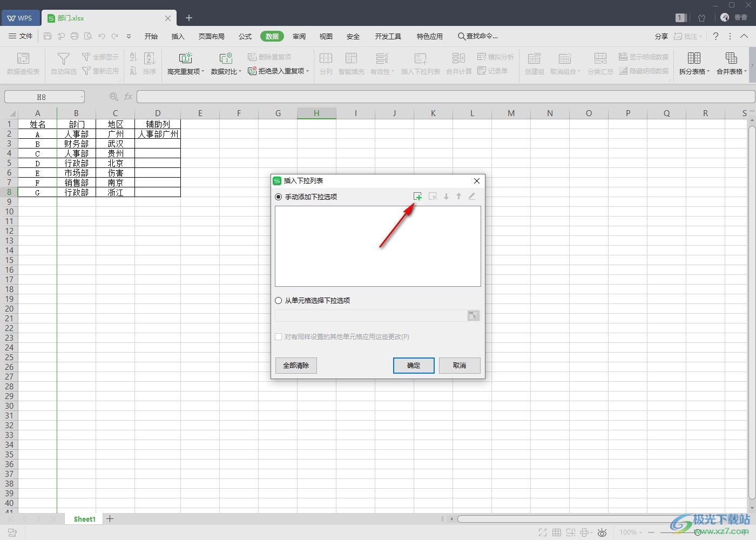Select cell D2 containing 人事部广州

158,134
